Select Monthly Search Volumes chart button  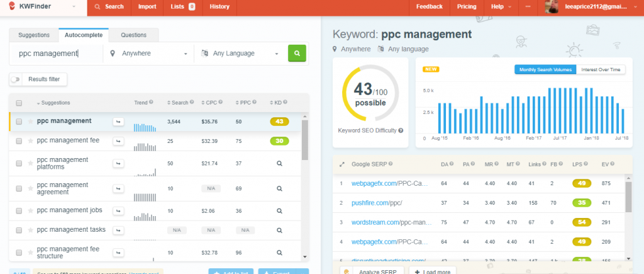point(545,69)
